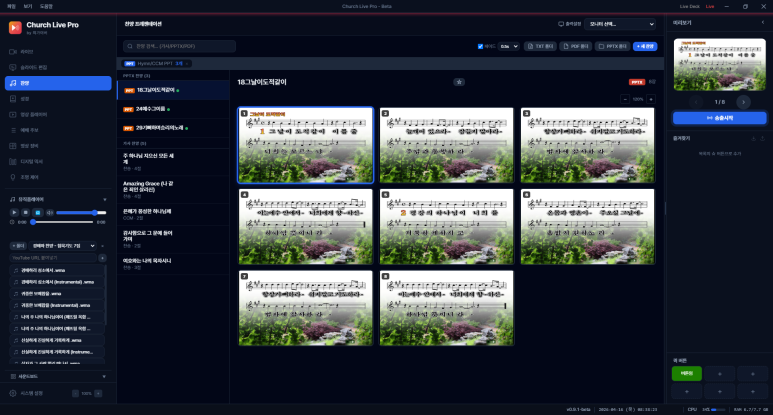Viewport: 773px width, 415px height.
Task: Open the digital score sidebar item
Action: coord(58,162)
